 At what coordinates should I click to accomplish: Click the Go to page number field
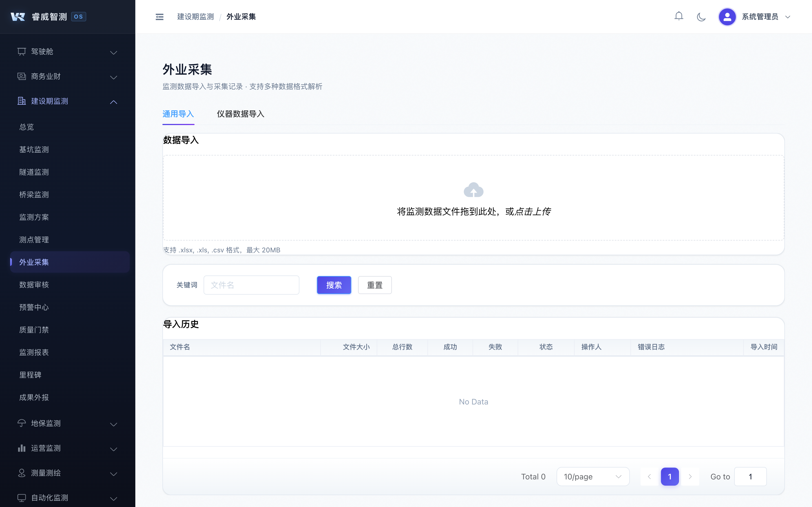(x=750, y=477)
